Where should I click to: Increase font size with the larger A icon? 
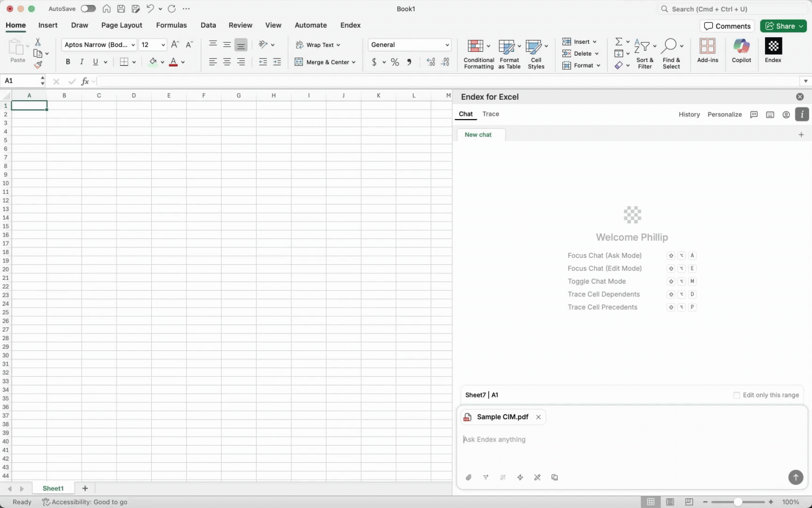(x=175, y=45)
